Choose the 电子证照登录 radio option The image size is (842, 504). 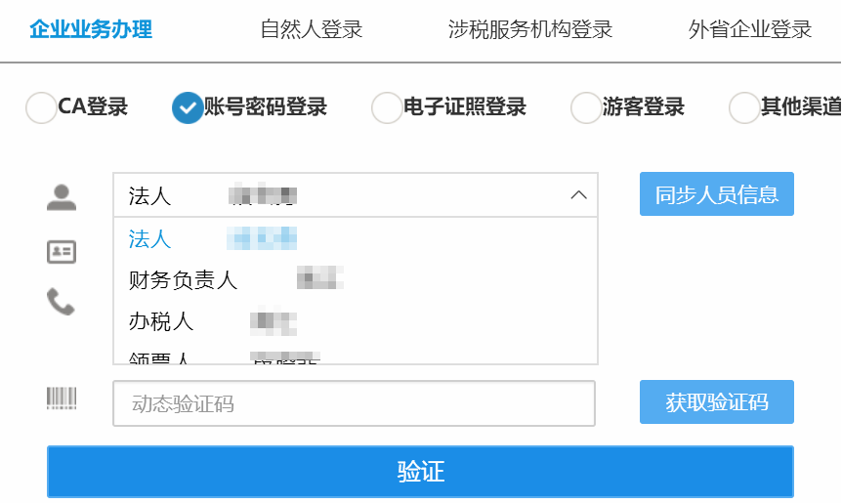[x=387, y=107]
